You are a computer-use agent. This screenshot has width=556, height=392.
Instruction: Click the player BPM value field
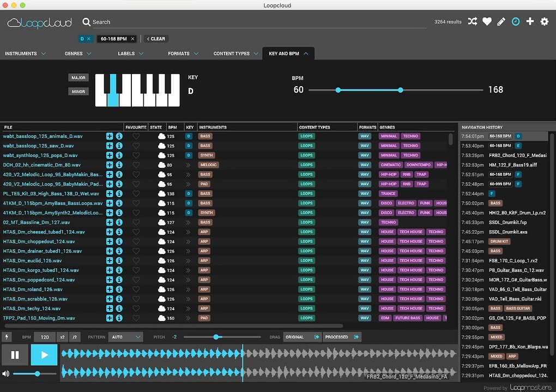tap(45, 337)
